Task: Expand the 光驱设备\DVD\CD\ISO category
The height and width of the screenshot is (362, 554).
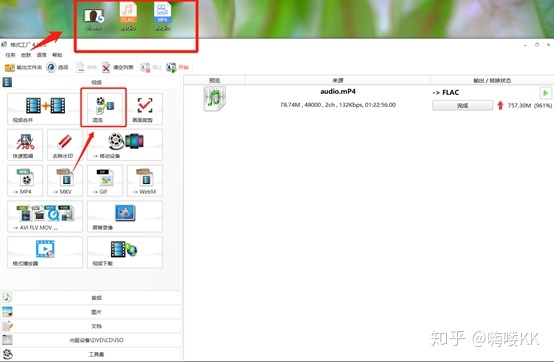Action: (91, 340)
